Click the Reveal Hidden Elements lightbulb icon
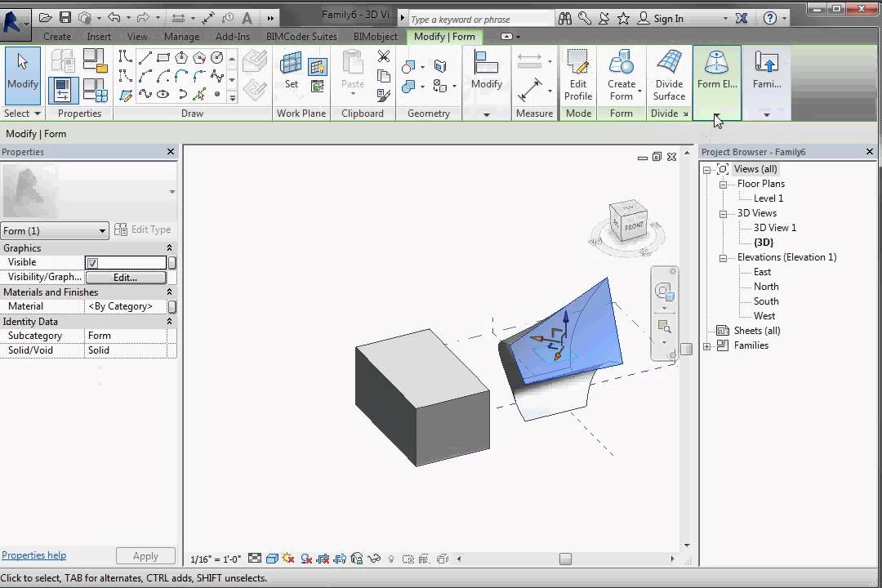 coord(391,559)
